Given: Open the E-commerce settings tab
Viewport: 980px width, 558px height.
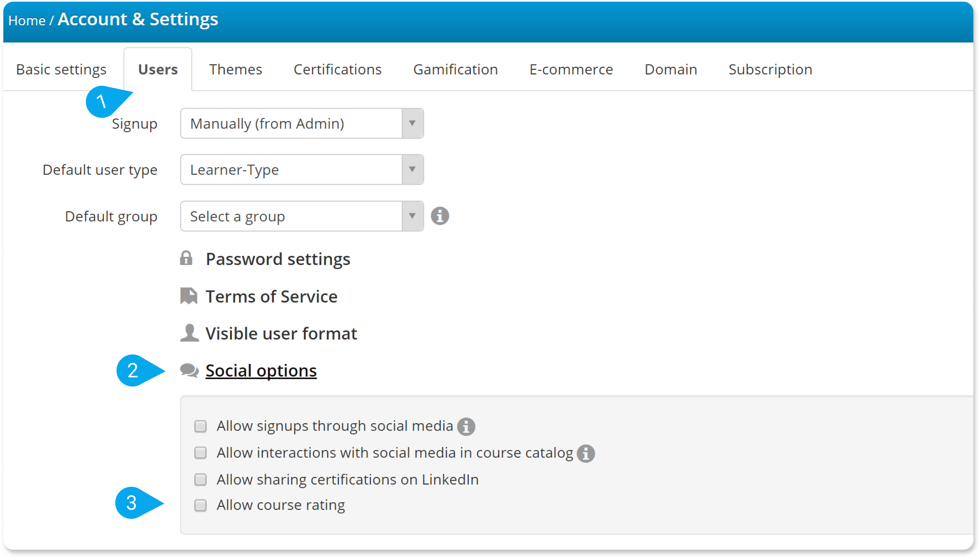Looking at the screenshot, I should point(572,69).
